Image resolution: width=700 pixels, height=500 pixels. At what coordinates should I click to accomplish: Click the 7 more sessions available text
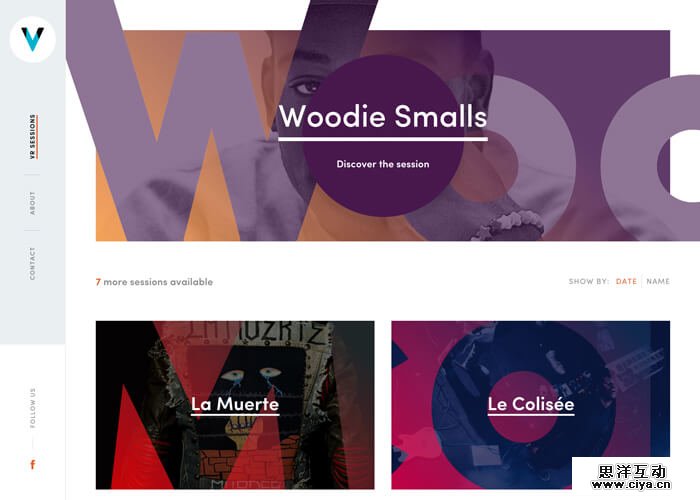coord(154,282)
